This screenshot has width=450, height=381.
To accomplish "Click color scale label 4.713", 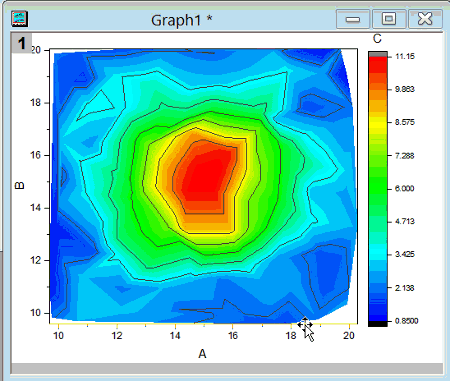I will click(x=405, y=221).
